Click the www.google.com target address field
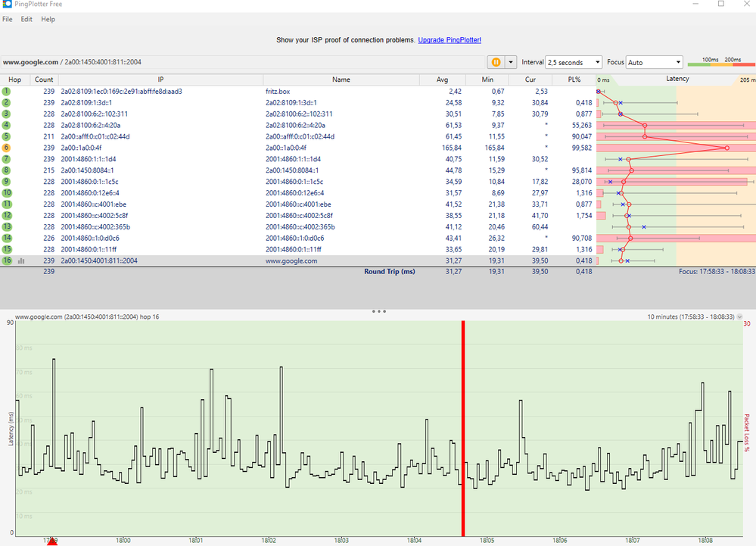This screenshot has height=546, width=756. (x=242, y=62)
